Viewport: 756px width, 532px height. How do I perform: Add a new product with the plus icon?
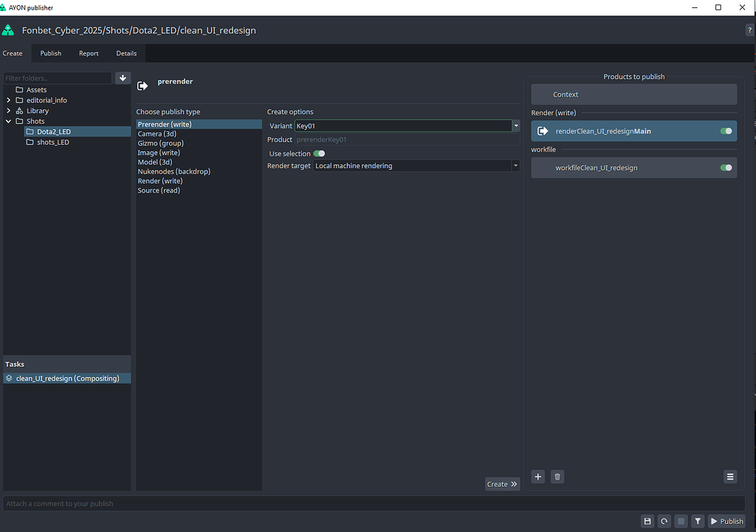tap(537, 477)
